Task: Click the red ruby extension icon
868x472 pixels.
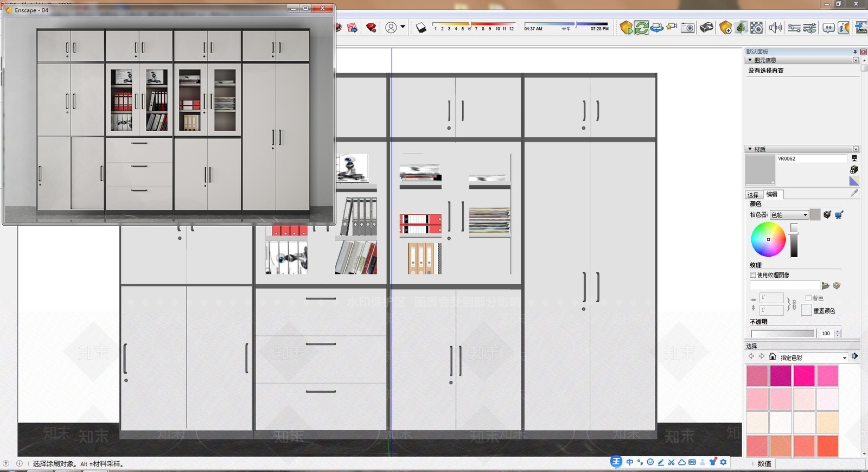Action: tap(371, 27)
